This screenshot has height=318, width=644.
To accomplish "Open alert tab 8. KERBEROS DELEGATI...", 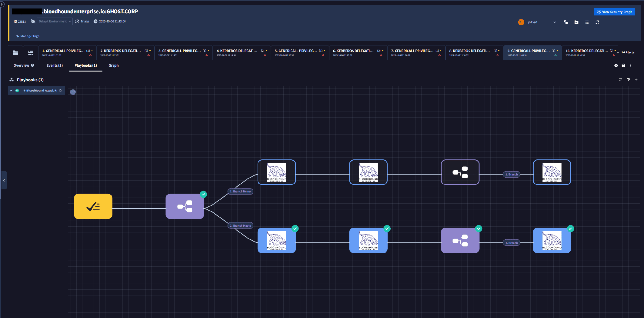I will point(475,52).
